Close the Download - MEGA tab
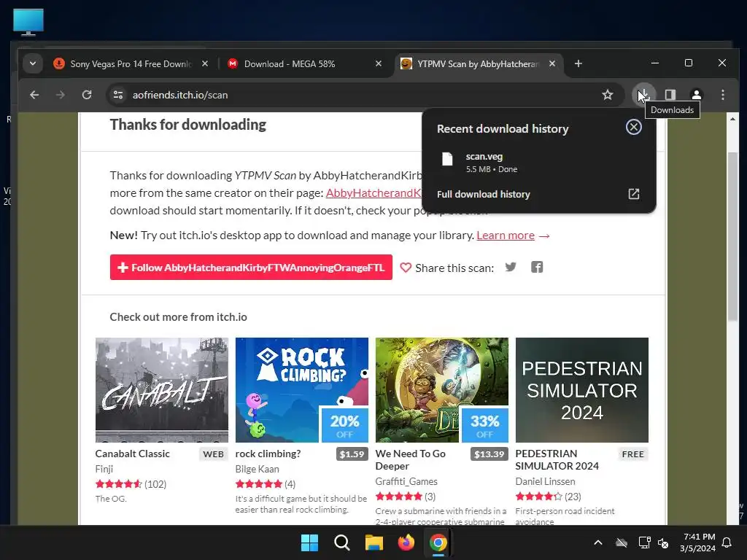This screenshot has height=560, width=747. [x=379, y=63]
